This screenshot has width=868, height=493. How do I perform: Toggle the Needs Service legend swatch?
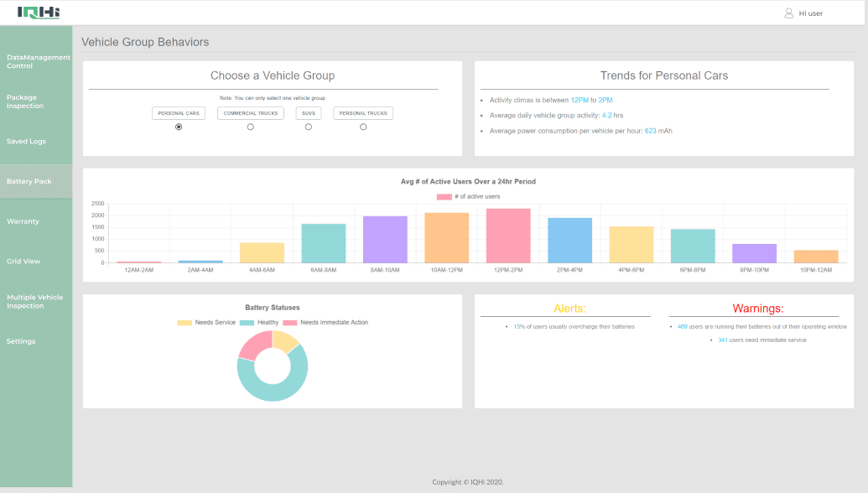pos(185,323)
